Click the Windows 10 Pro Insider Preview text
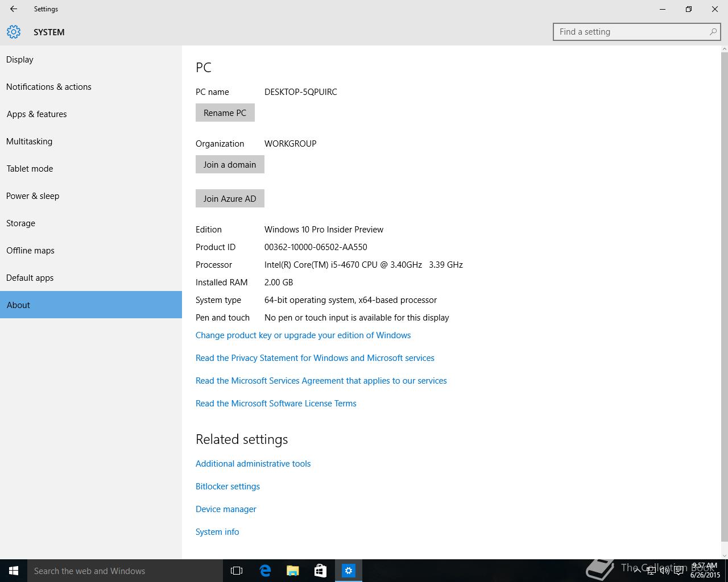The image size is (728, 582). click(324, 230)
